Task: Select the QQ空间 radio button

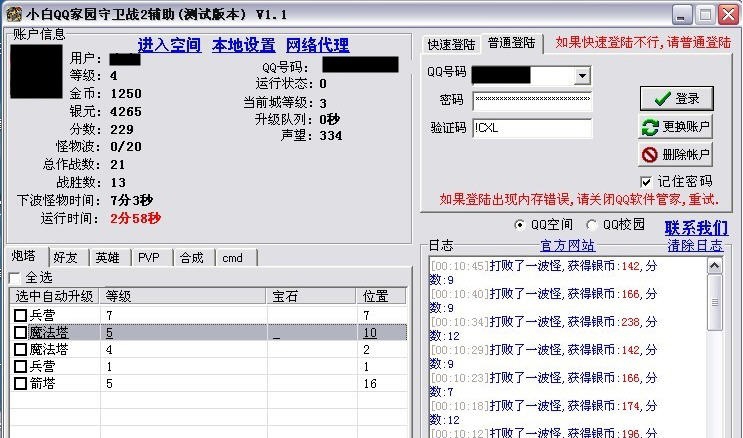Action: pyautogui.click(x=519, y=225)
